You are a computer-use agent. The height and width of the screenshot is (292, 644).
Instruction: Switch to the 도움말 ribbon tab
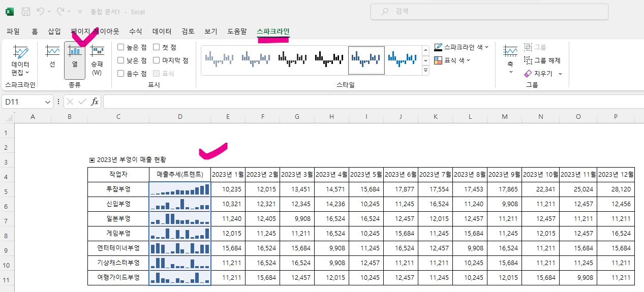click(x=237, y=31)
